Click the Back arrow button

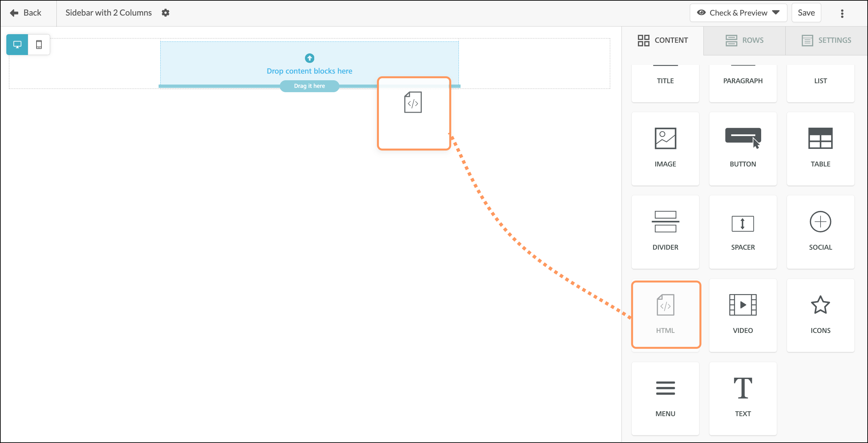[x=26, y=13]
